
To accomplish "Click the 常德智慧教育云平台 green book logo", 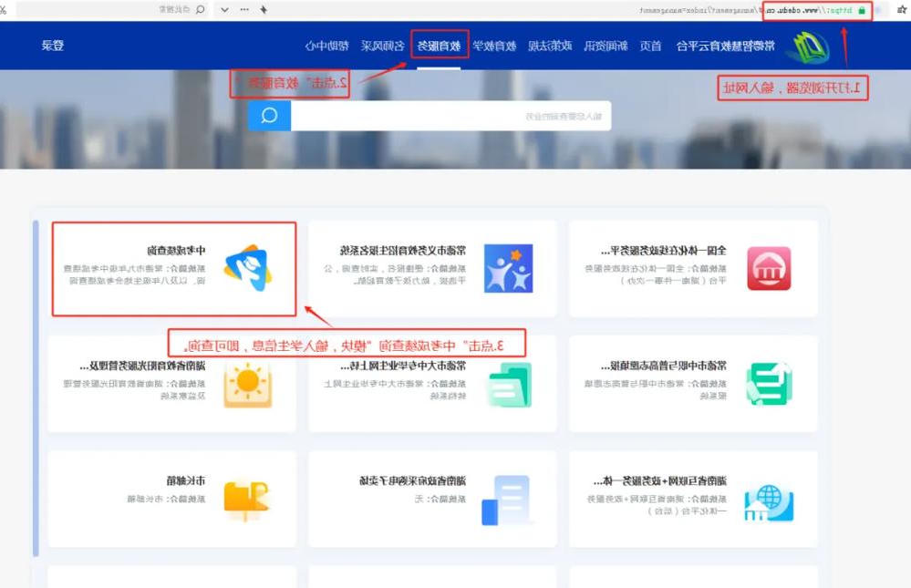I will (808, 46).
